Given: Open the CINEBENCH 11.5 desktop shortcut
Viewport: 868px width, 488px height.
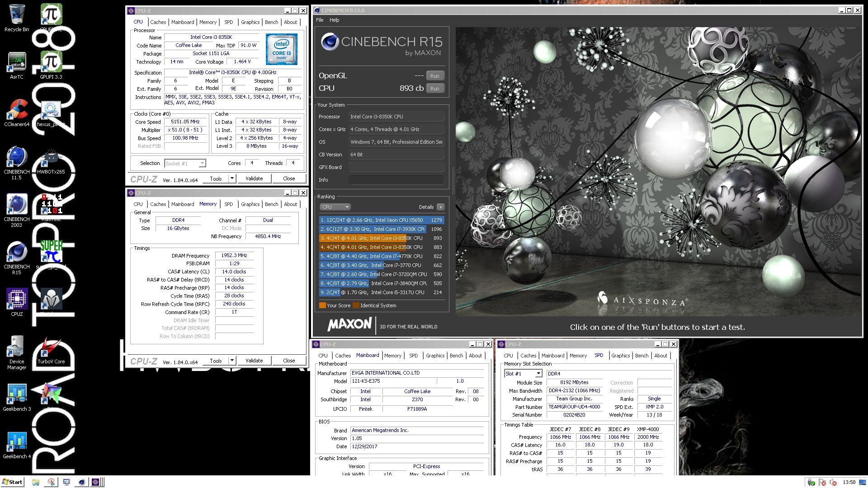Looking at the screenshot, I should coord(17,163).
